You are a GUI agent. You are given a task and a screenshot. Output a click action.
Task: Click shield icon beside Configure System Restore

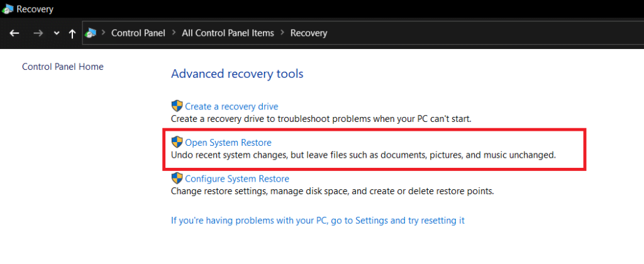coord(177,178)
